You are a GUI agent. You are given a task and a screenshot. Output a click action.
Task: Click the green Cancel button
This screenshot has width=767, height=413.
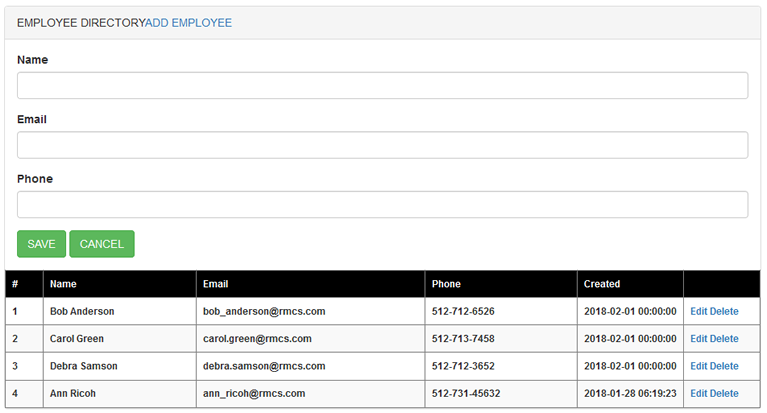click(x=102, y=244)
